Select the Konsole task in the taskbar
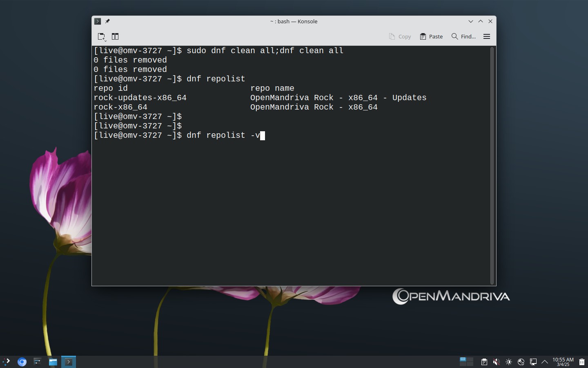The height and width of the screenshot is (368, 588). click(69, 362)
